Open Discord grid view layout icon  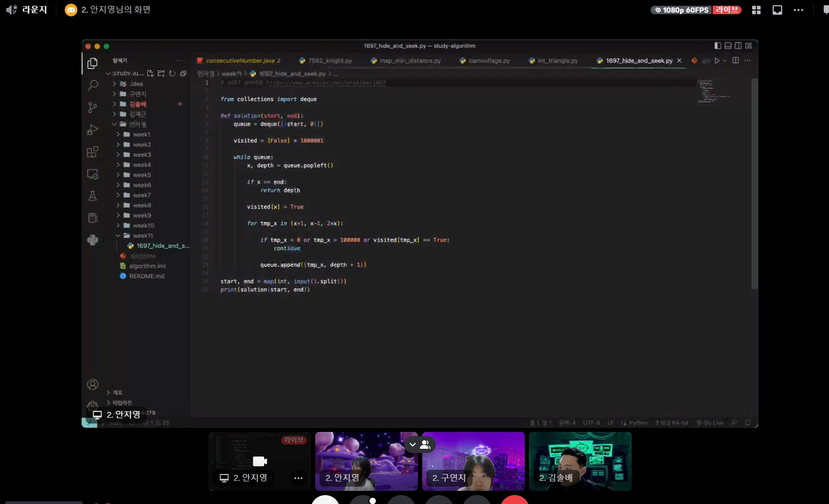coord(756,10)
